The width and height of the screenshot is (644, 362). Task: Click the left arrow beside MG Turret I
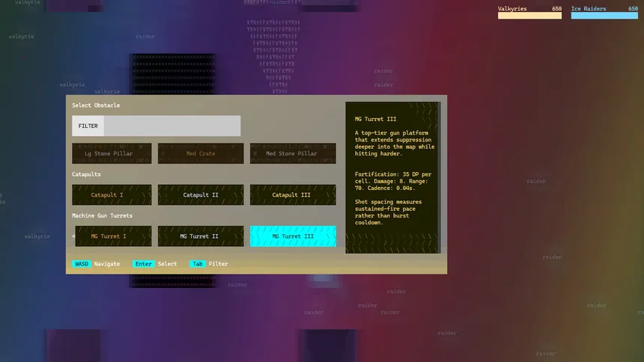point(73,236)
